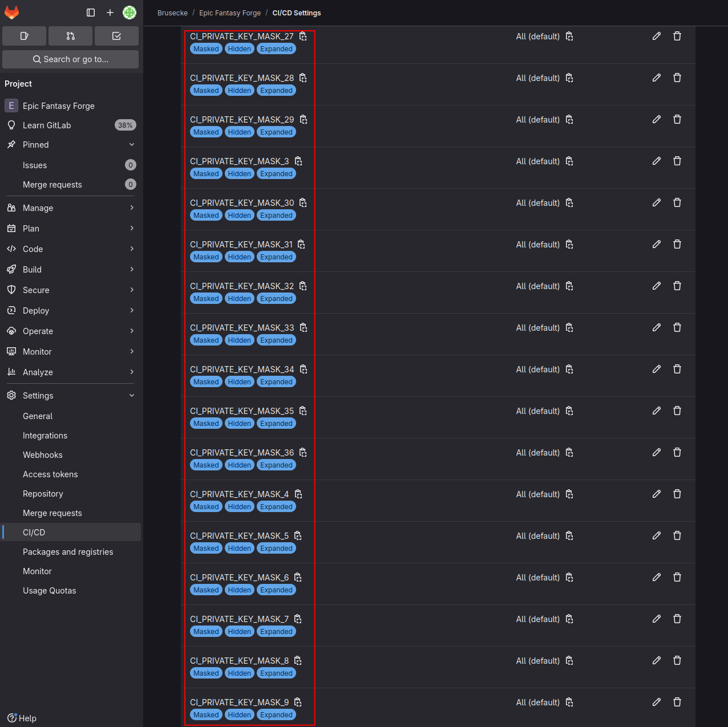728x727 pixels.
Task: Open merge requests shortcut icon
Action: (71, 36)
